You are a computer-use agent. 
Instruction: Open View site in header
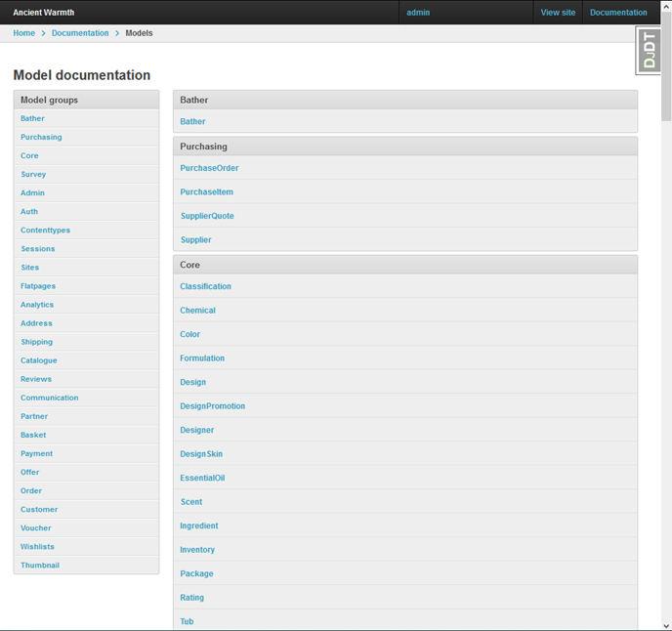[558, 13]
